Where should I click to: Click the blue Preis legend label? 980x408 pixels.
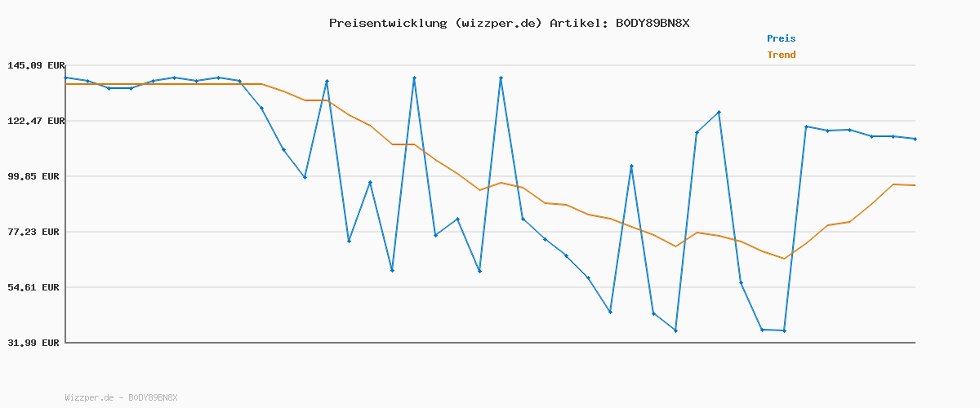point(781,38)
